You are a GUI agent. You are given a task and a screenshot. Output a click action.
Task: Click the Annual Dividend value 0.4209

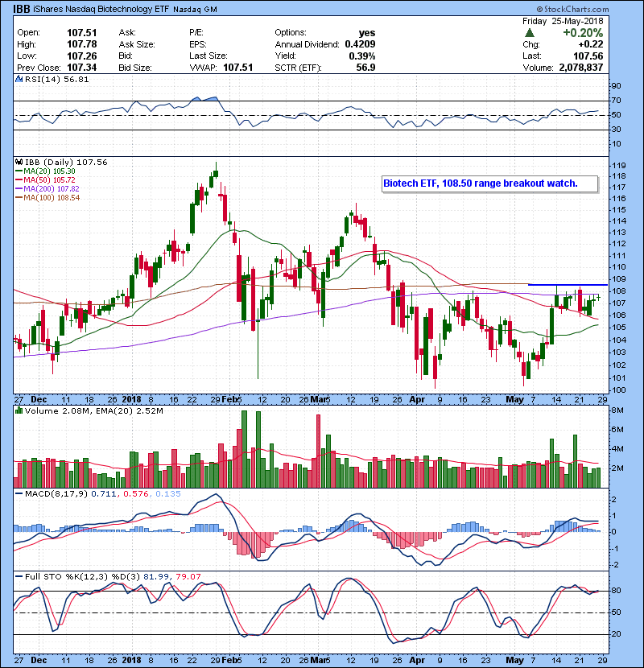coord(360,44)
